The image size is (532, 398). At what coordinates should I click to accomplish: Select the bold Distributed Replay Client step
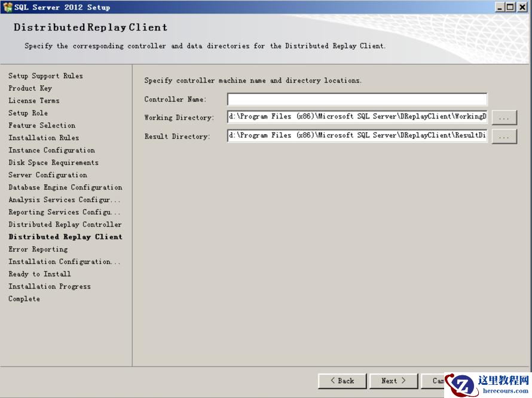[66, 237]
